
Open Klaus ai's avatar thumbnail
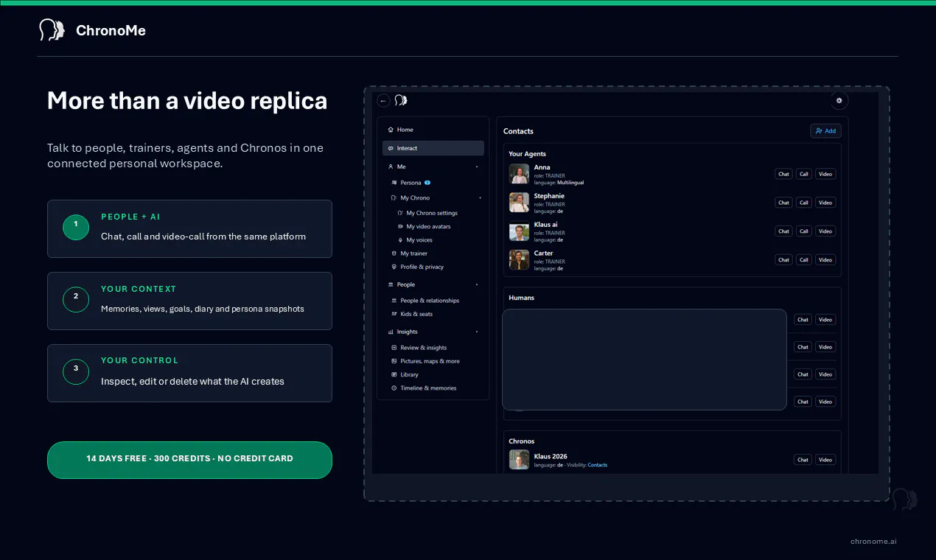pos(519,231)
